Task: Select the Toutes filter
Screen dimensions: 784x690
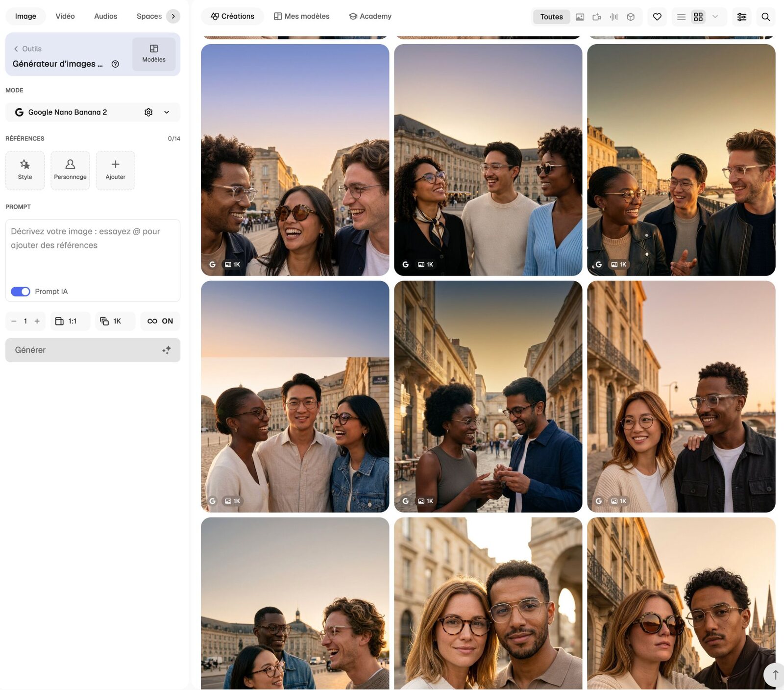Action: 551,17
